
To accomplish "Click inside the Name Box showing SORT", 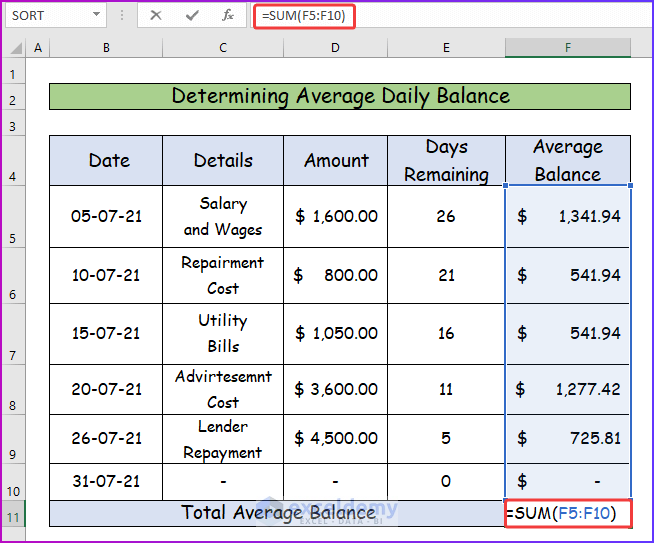I will 45,15.
